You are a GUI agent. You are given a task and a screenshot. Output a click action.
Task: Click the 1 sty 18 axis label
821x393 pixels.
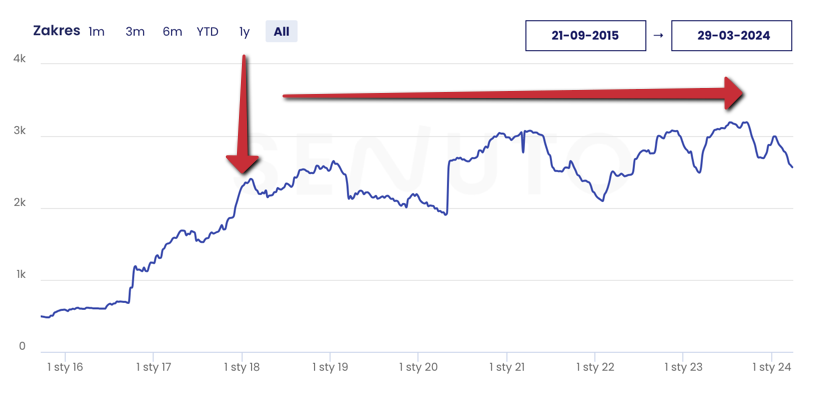coord(242,367)
